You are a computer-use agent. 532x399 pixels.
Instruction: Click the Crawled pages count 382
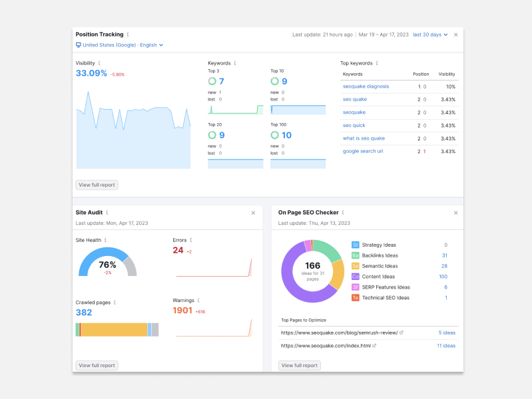click(x=84, y=313)
